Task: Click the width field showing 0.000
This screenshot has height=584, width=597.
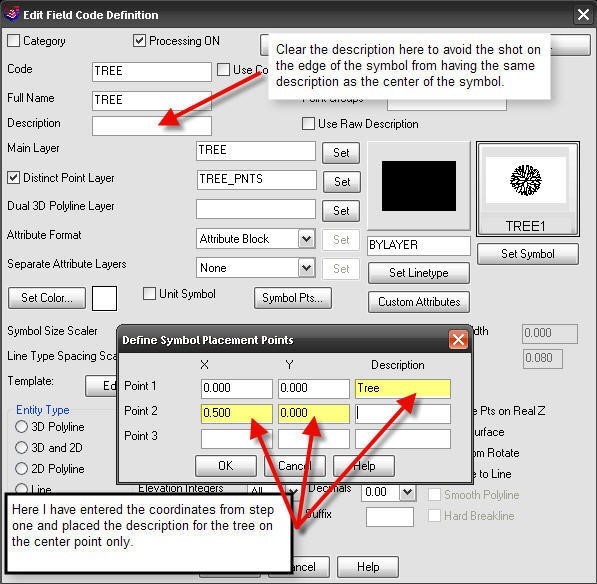Action: click(x=550, y=334)
